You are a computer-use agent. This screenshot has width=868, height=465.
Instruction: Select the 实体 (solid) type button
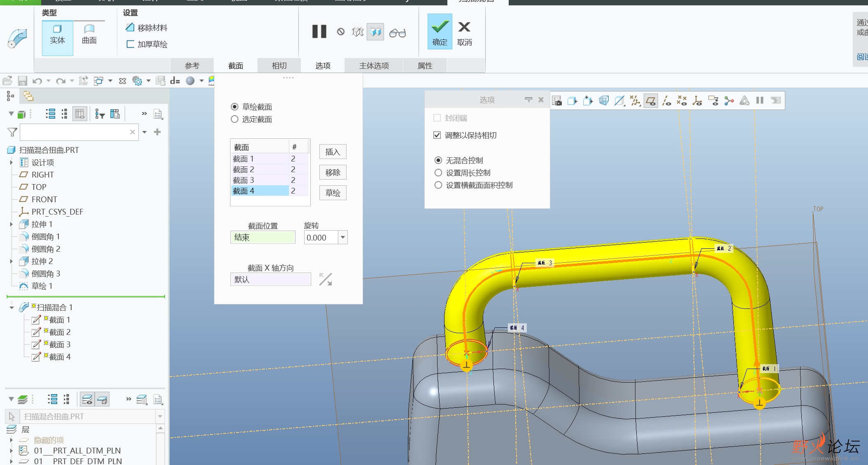(57, 38)
